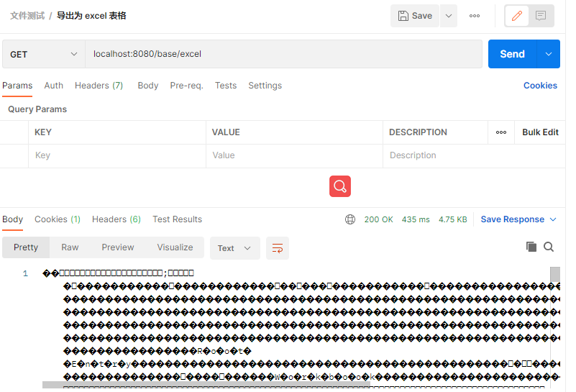Select the Raw view
This screenshot has height=392, width=576.
click(x=70, y=247)
